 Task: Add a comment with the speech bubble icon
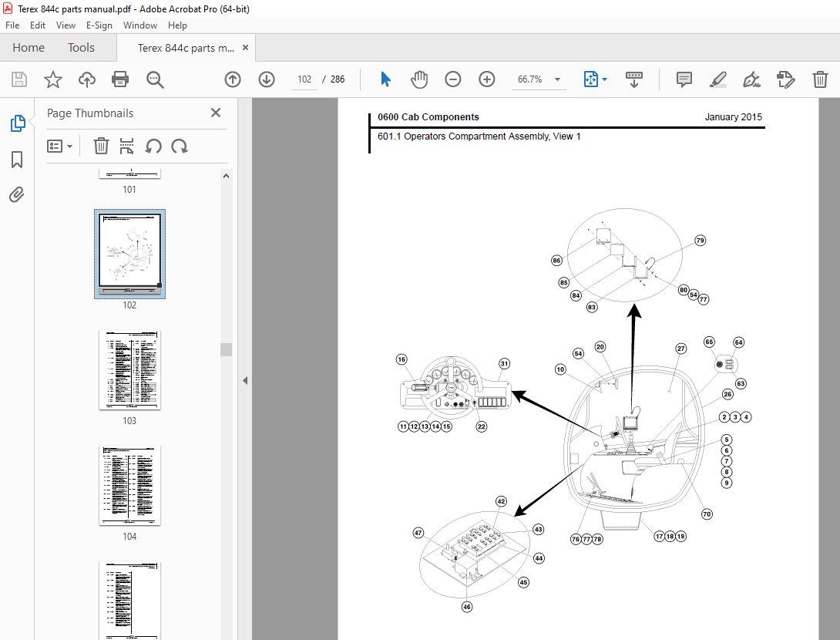click(684, 79)
